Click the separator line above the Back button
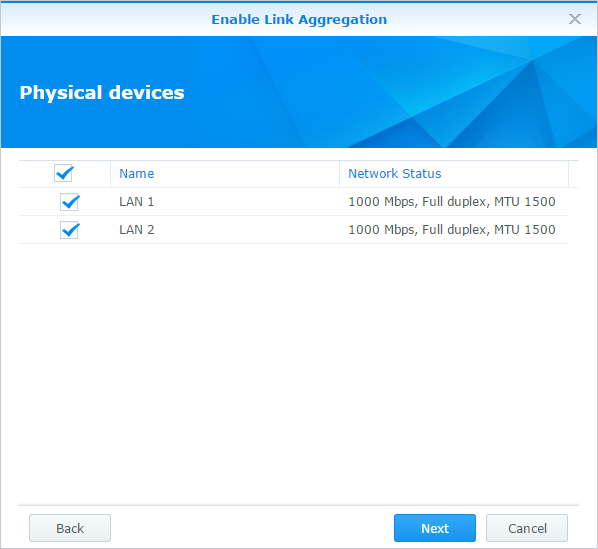The image size is (598, 549). [299, 506]
